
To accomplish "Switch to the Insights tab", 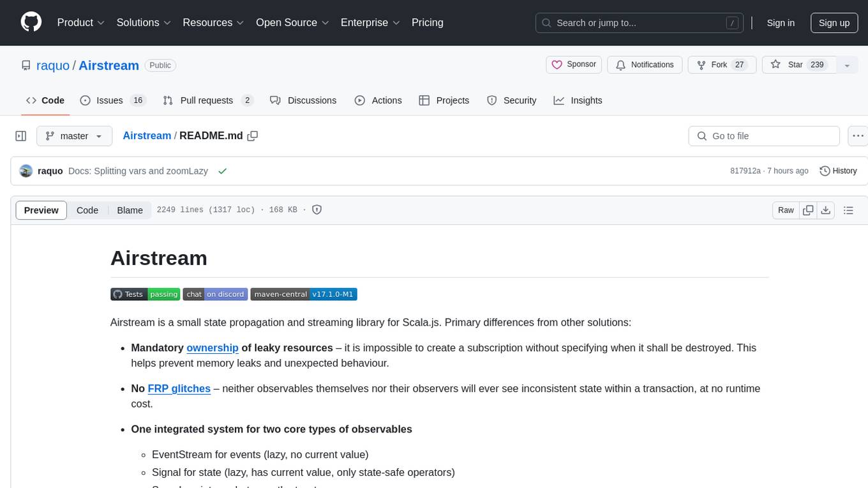I will (x=578, y=100).
